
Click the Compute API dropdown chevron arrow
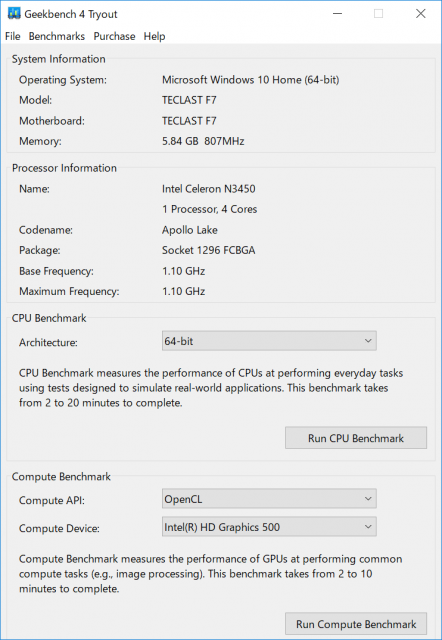(x=368, y=499)
